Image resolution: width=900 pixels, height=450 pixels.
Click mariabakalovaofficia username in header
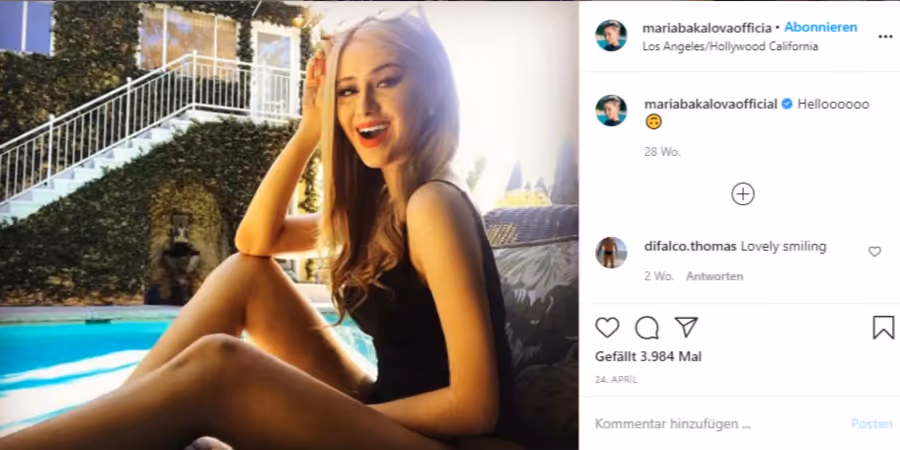tap(707, 28)
